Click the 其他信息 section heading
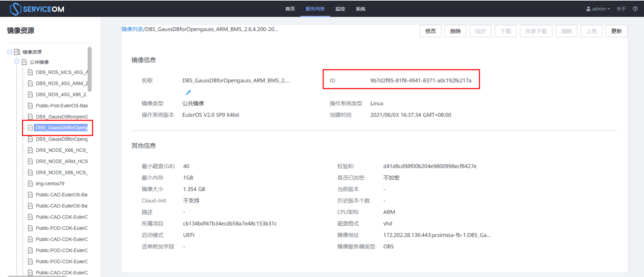Image resolution: width=644 pixels, height=277 pixels. tap(144, 146)
